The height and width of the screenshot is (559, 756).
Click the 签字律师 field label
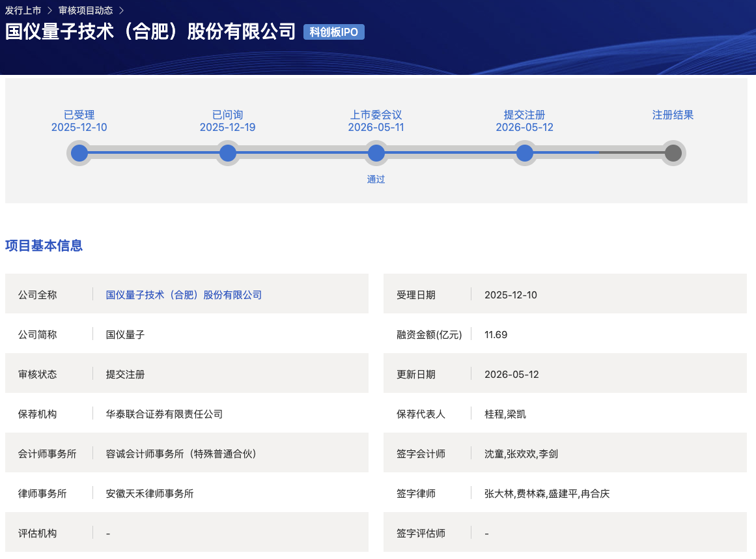pos(416,493)
